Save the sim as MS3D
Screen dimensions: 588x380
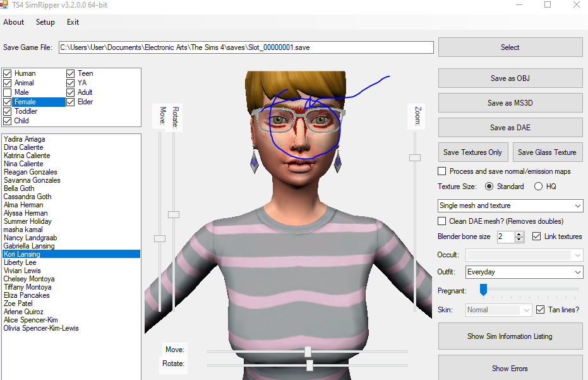(x=509, y=102)
